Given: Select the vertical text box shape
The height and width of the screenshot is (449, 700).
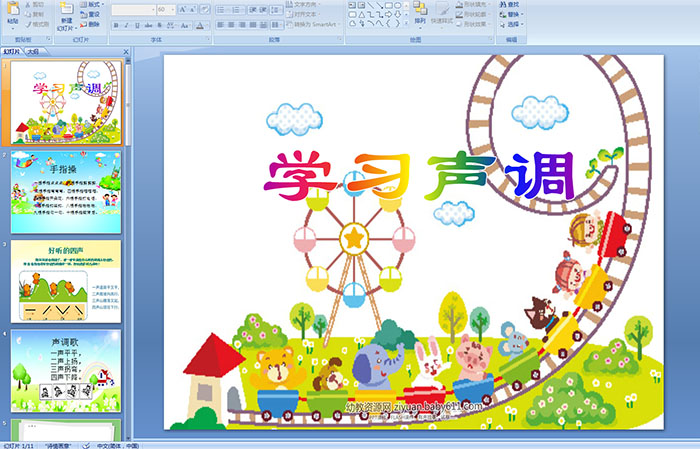Looking at the screenshot, I should [x=361, y=5].
